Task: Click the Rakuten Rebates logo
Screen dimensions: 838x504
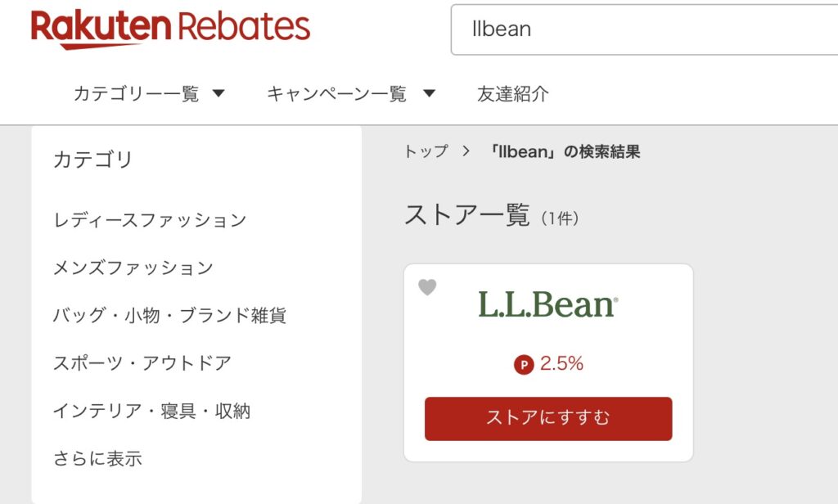Action: (168, 28)
